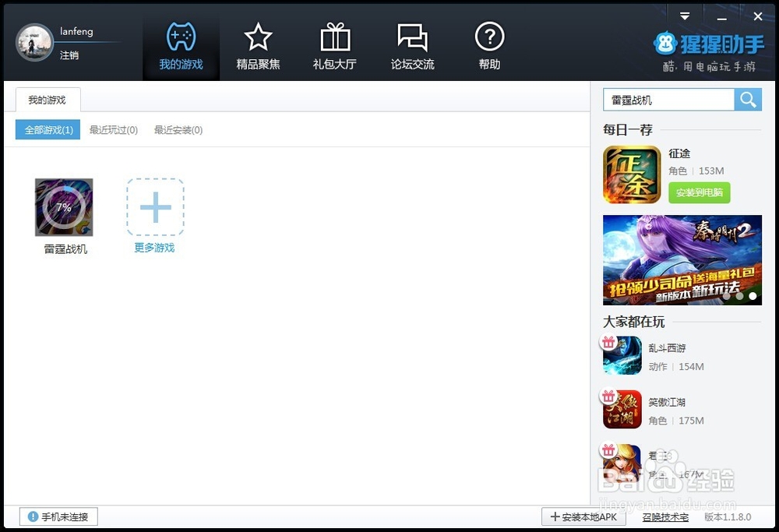Open the 礼包大厅 gift box icon
The height and width of the screenshot is (532, 779).
(x=335, y=37)
